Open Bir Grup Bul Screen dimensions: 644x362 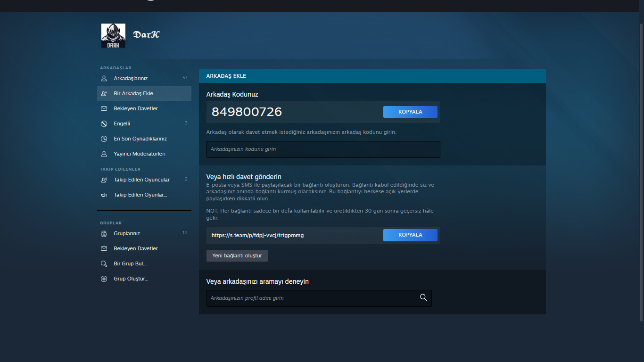click(x=144, y=263)
